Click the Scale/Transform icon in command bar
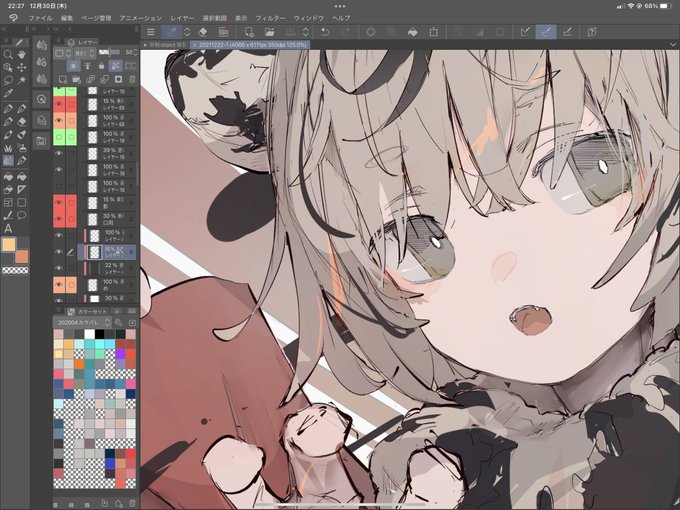The height and width of the screenshot is (510, 680). [433, 32]
